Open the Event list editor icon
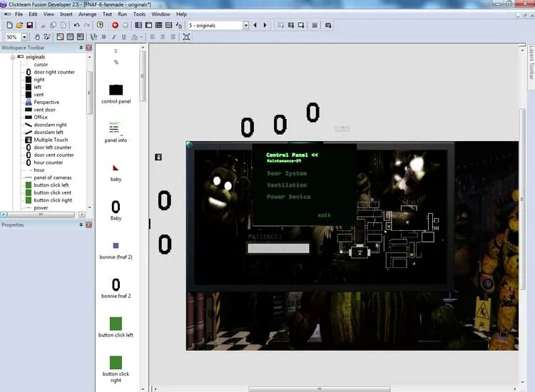This screenshot has width=535, height=392. [x=168, y=25]
